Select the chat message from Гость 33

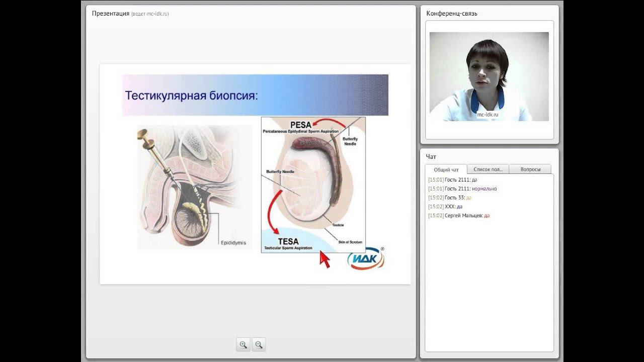coord(450,198)
